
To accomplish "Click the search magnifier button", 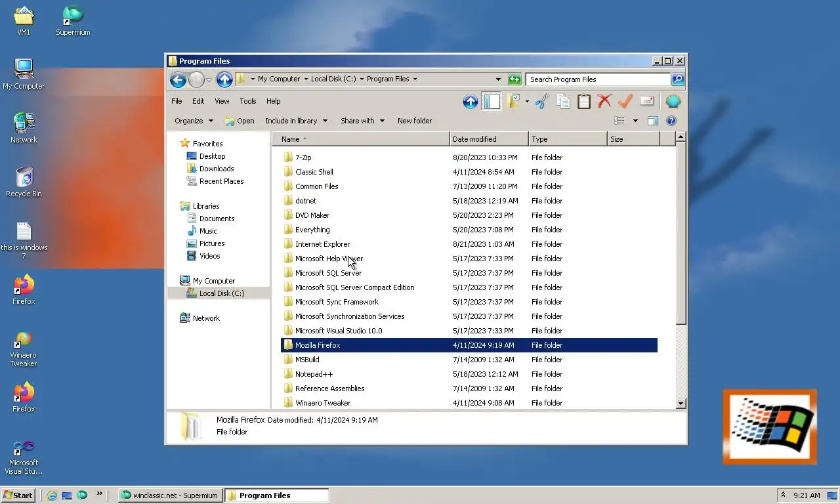I will [678, 79].
